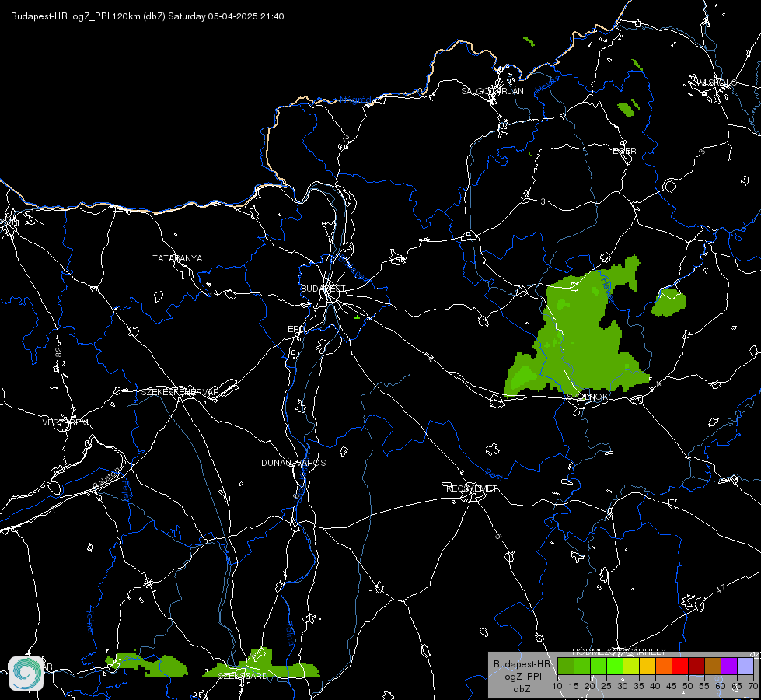
Task: Click the Nógrád county label
Action: pos(355,100)
